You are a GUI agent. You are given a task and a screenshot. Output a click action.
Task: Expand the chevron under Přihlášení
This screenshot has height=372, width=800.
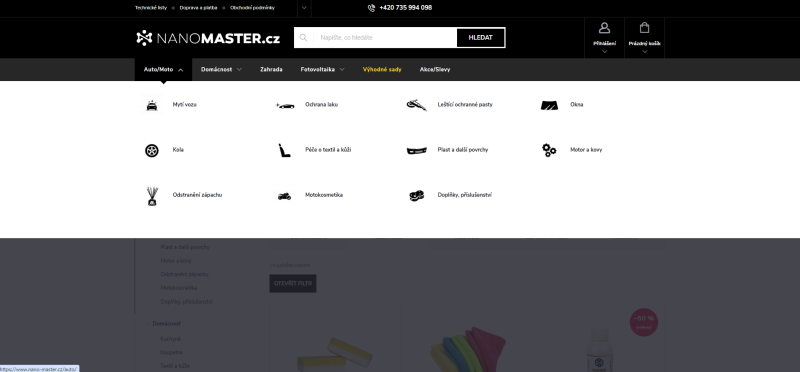coord(605,51)
